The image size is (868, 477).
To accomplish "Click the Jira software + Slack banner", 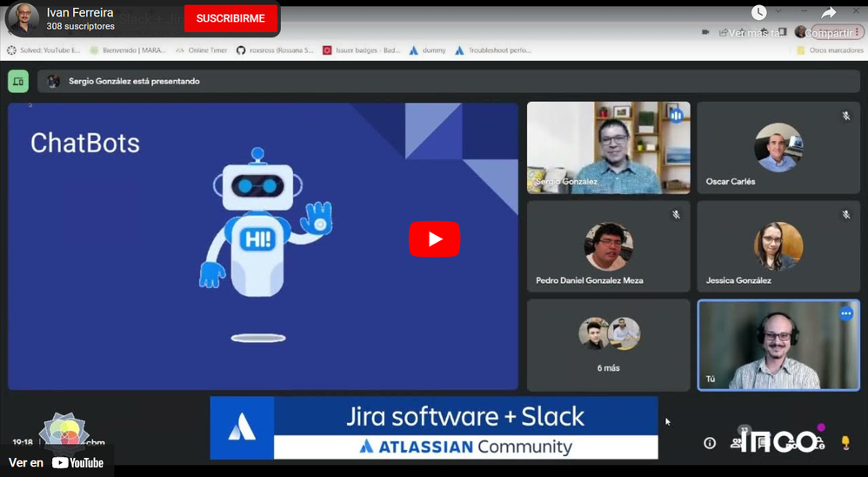I will tap(434, 427).
